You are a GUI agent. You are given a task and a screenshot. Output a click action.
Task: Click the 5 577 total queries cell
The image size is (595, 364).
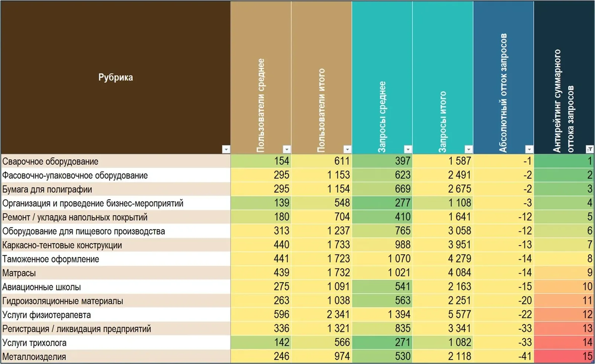click(443, 315)
